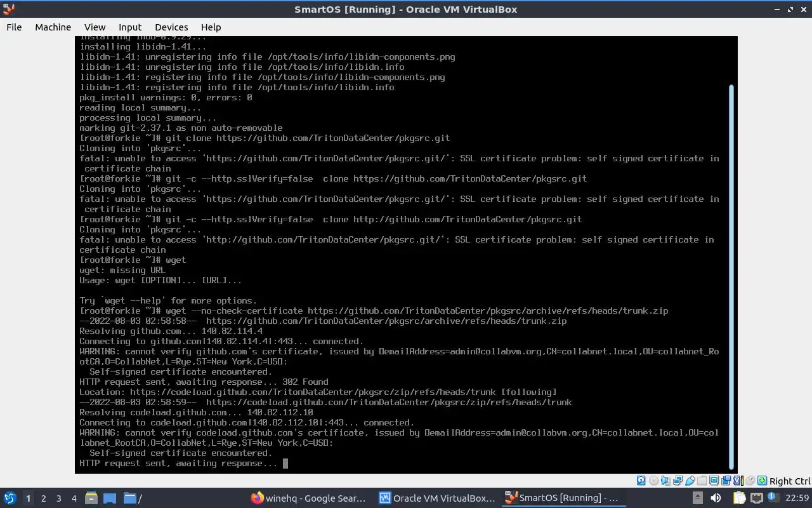This screenshot has height=508, width=812.
Task: Click the network adapters status icon
Action: [x=678, y=481]
